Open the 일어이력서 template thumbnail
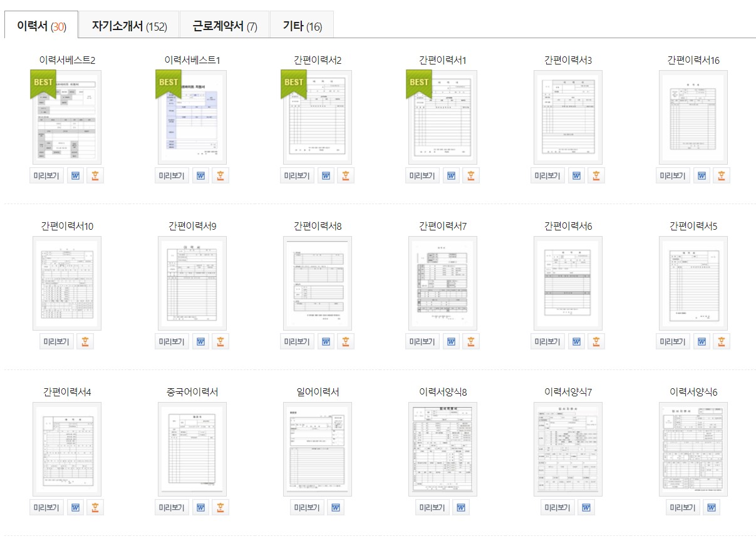This screenshot has width=756, height=541. (318, 449)
